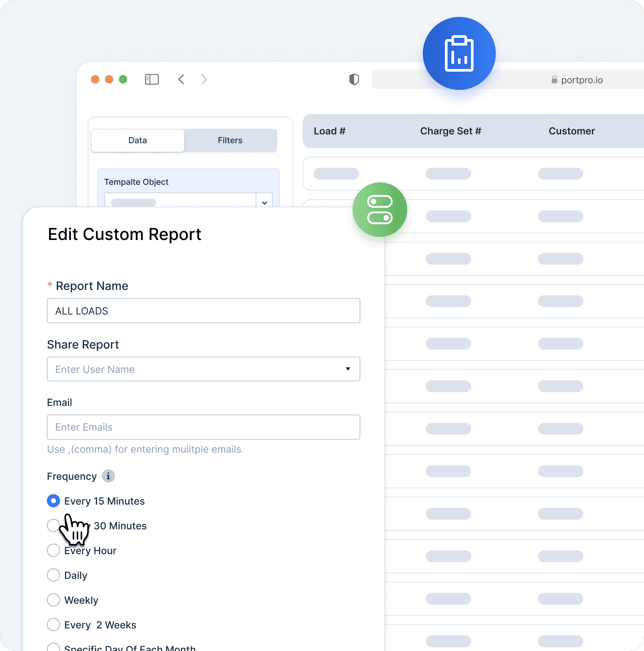Select Every 2 Weeks frequency
The height and width of the screenshot is (651, 644).
[53, 625]
